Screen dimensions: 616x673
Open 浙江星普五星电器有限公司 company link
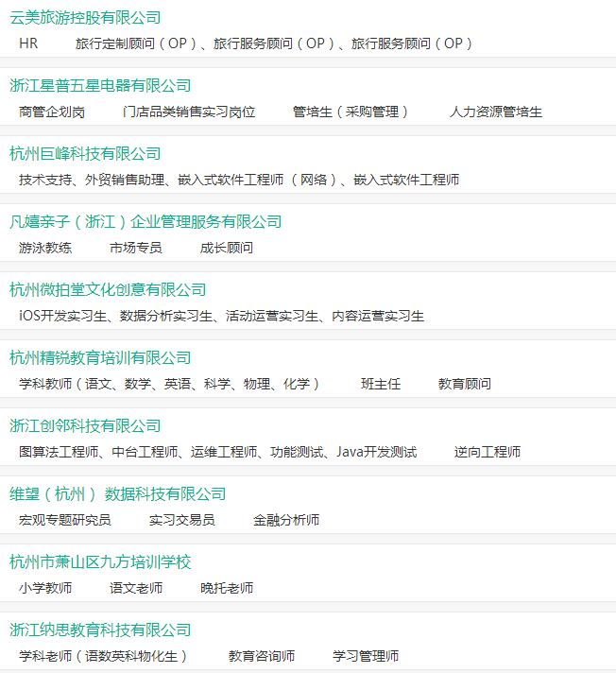point(100,85)
